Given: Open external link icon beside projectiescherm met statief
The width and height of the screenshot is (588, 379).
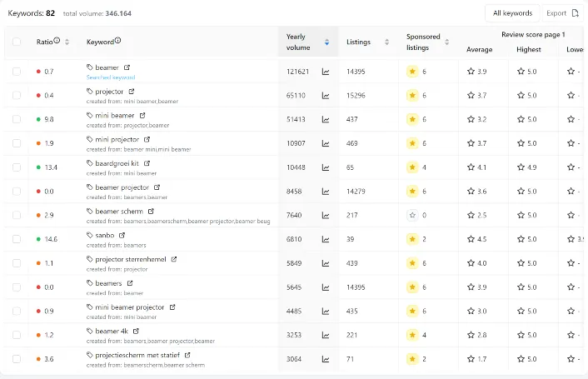Looking at the screenshot, I should [x=187, y=355].
